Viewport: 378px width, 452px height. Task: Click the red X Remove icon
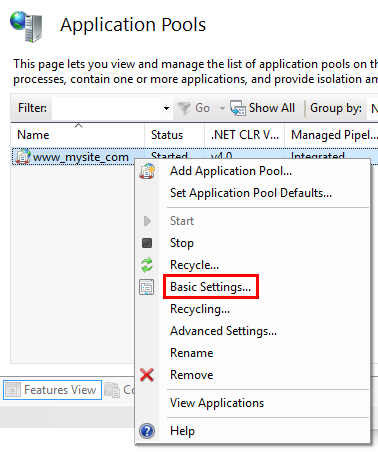(x=147, y=375)
